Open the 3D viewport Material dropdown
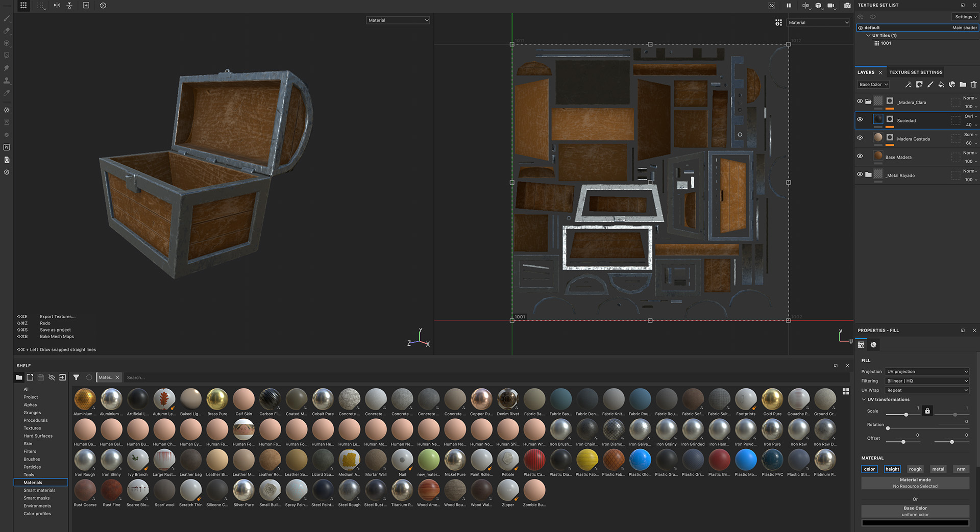This screenshot has width=980, height=532. click(398, 20)
